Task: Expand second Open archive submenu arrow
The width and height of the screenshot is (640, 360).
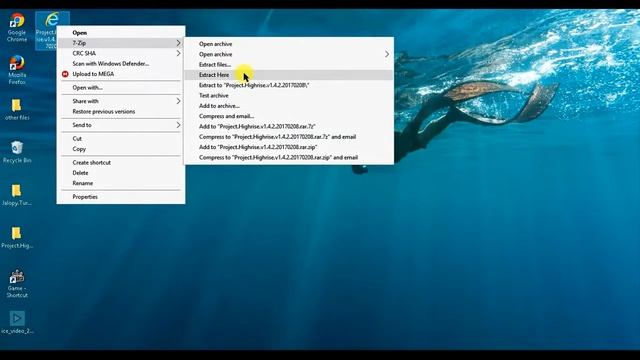Action: tap(387, 54)
